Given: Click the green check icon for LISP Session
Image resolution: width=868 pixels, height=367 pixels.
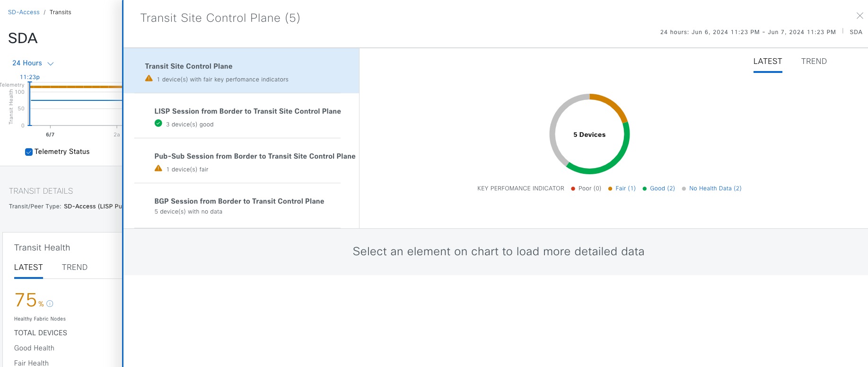Looking at the screenshot, I should [158, 124].
